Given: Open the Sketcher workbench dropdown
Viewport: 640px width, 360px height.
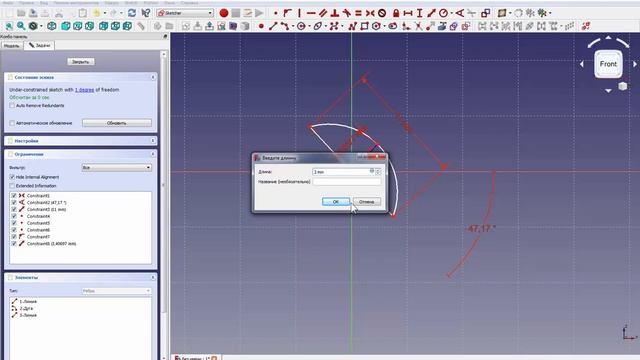Looking at the screenshot, I should (185, 13).
